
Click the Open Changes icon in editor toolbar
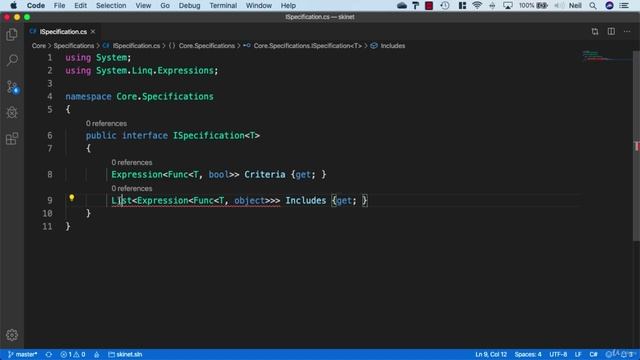pos(595,31)
